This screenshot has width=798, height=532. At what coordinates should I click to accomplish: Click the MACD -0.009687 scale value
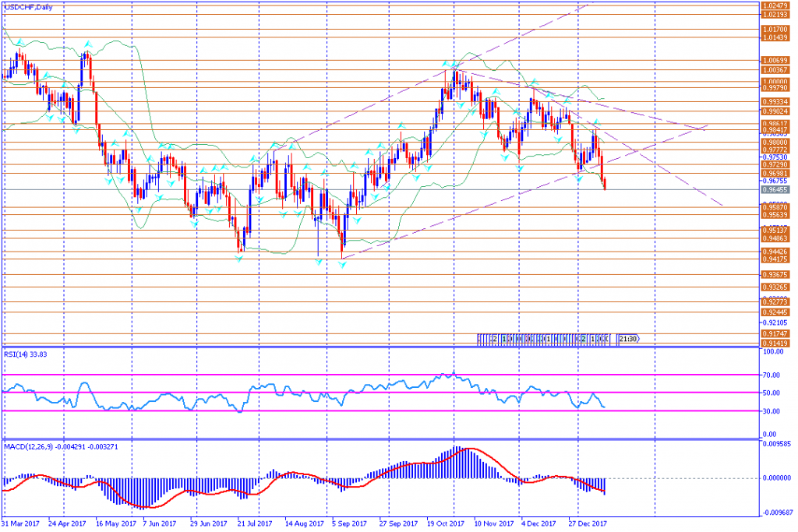point(776,513)
